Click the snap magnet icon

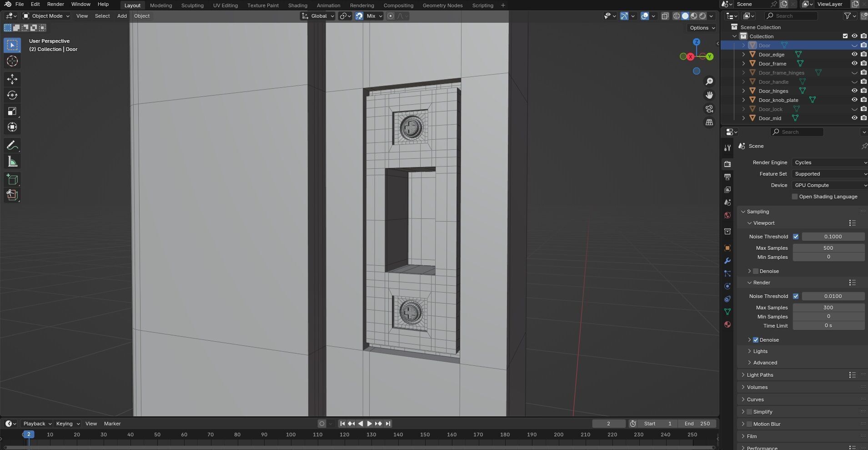pyautogui.click(x=359, y=16)
